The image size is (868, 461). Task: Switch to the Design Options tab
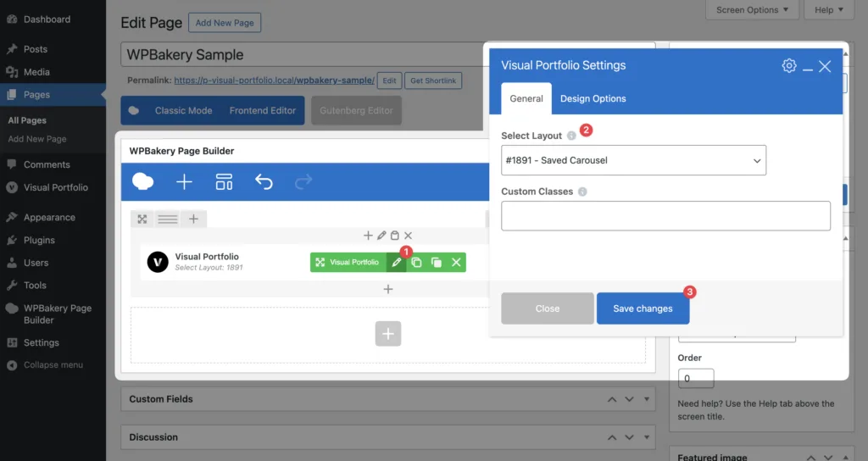click(x=593, y=98)
